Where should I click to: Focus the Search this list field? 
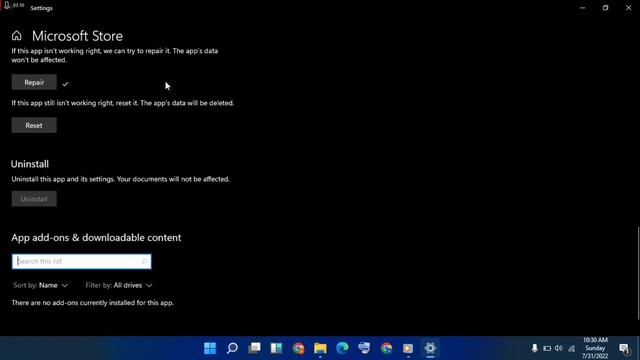tap(81, 261)
